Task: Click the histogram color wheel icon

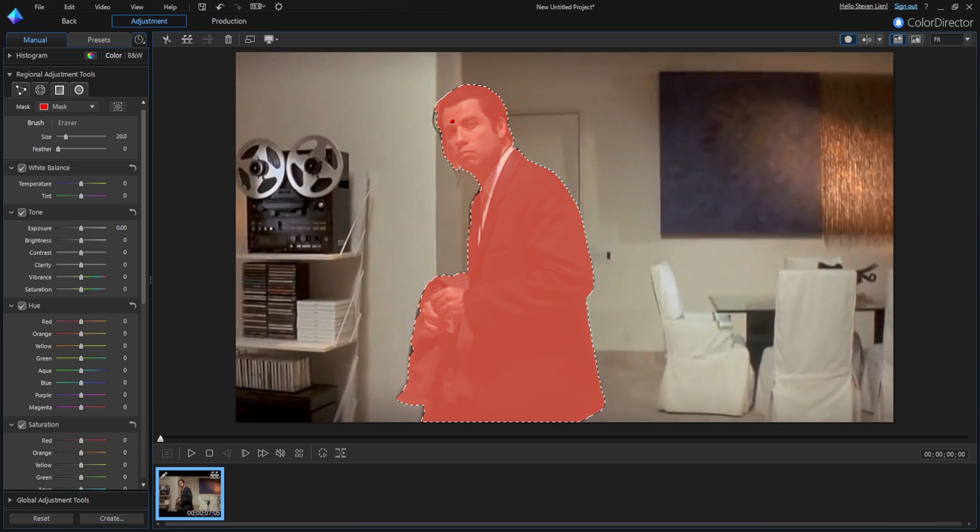Action: click(91, 55)
